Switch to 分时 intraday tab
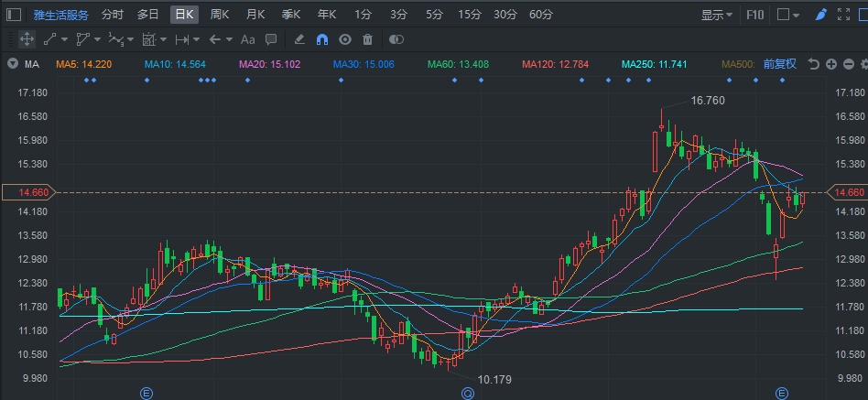This screenshot has width=868, height=400. pos(113,15)
